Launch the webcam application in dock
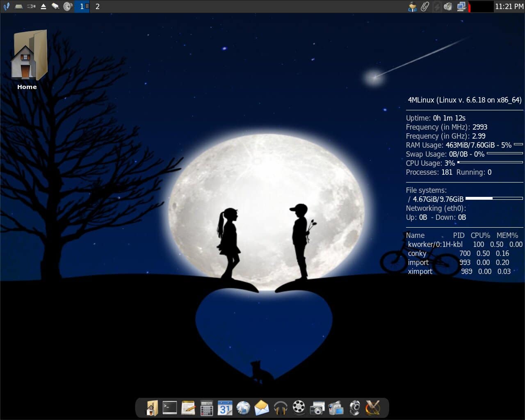 [x=354, y=408]
